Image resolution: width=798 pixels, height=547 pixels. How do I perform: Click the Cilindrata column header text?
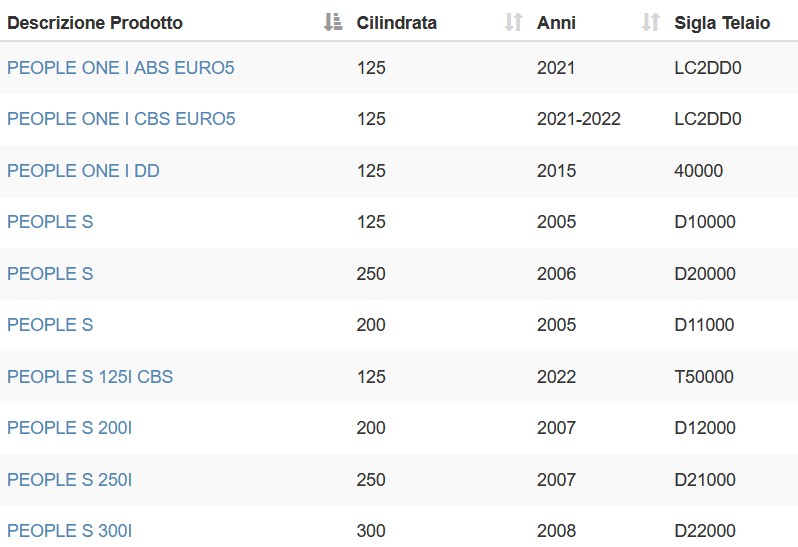tap(396, 23)
